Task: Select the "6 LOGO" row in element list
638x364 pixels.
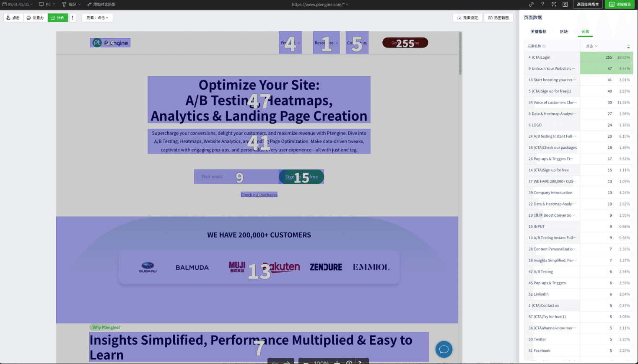Action: (578, 125)
